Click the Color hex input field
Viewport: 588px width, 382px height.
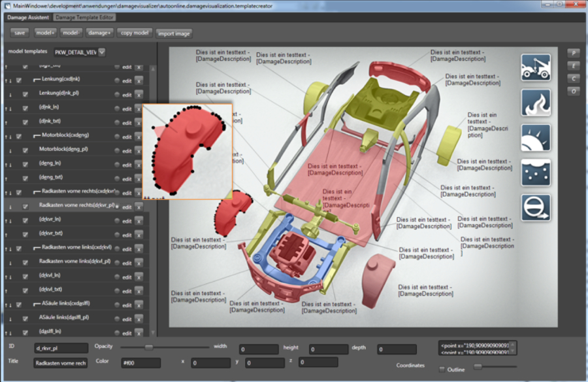tap(140, 362)
